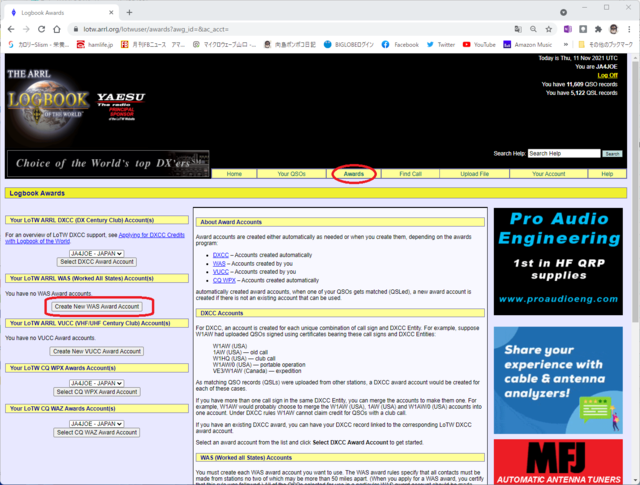Open the Pro Audio Engineering advertisement
The image size is (640, 485).
pyautogui.click(x=558, y=261)
